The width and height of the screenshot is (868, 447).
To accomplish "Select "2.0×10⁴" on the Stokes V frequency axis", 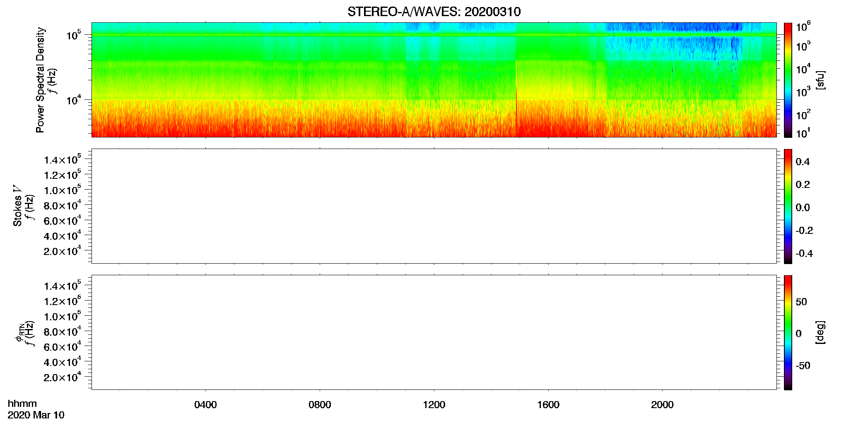I will (x=63, y=251).
